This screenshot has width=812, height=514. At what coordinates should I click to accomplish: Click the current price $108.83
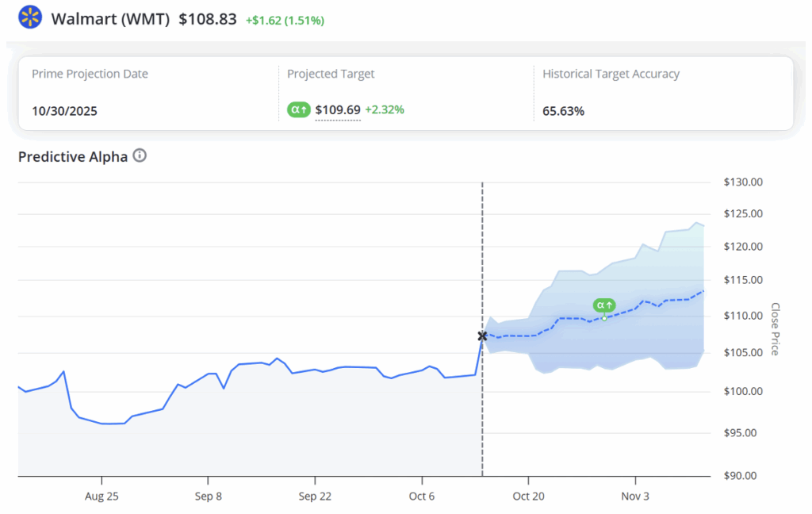tap(208, 19)
